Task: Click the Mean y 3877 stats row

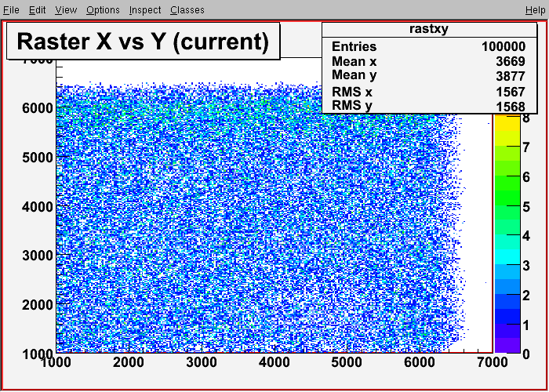Action: pos(429,75)
